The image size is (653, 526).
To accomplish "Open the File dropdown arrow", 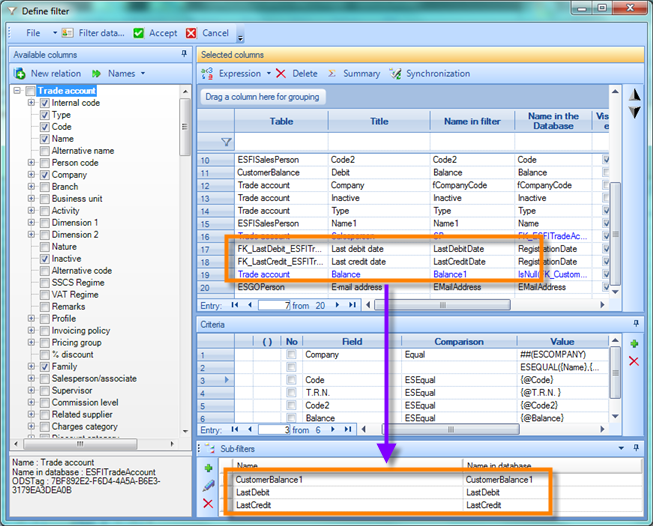I will pyautogui.click(x=55, y=33).
